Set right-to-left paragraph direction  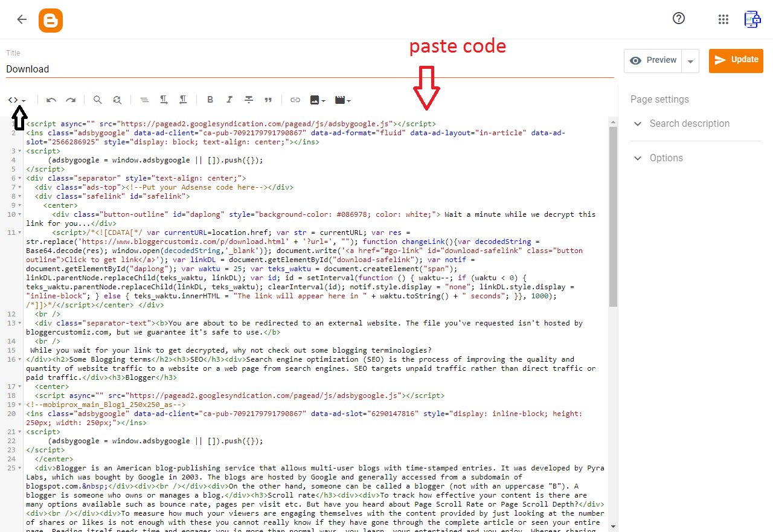pyautogui.click(x=183, y=100)
